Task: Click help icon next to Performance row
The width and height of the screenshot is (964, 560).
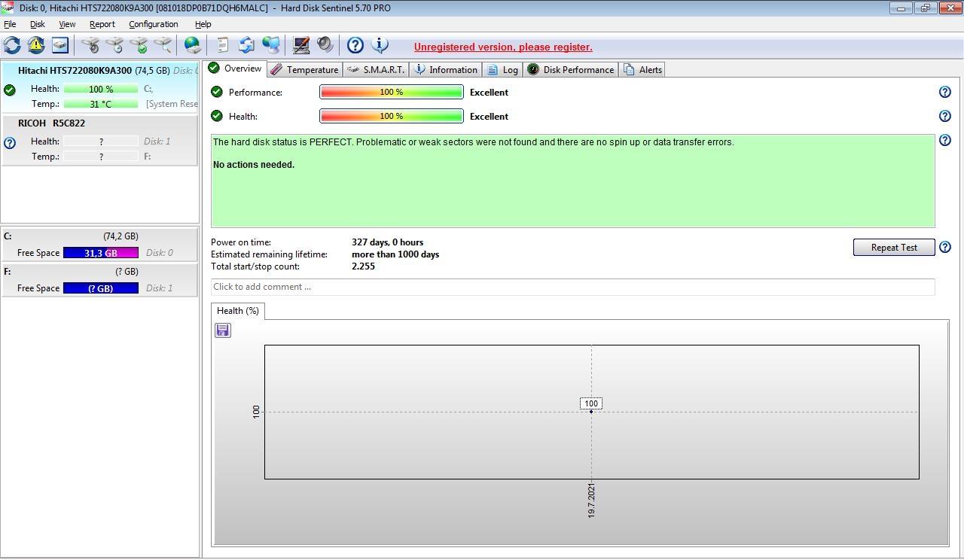Action: 945,92
